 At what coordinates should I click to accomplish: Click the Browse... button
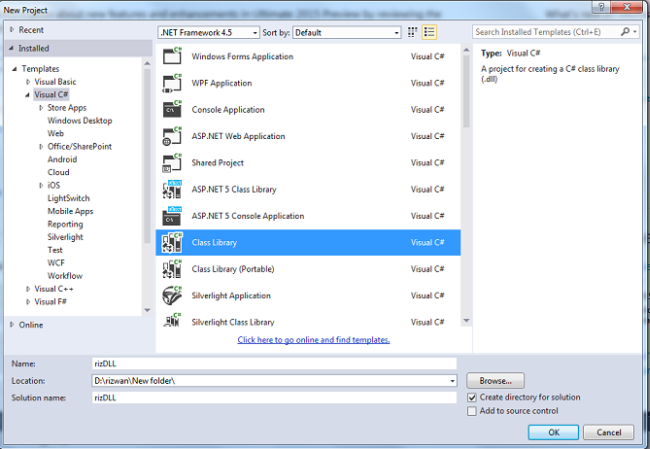point(495,381)
